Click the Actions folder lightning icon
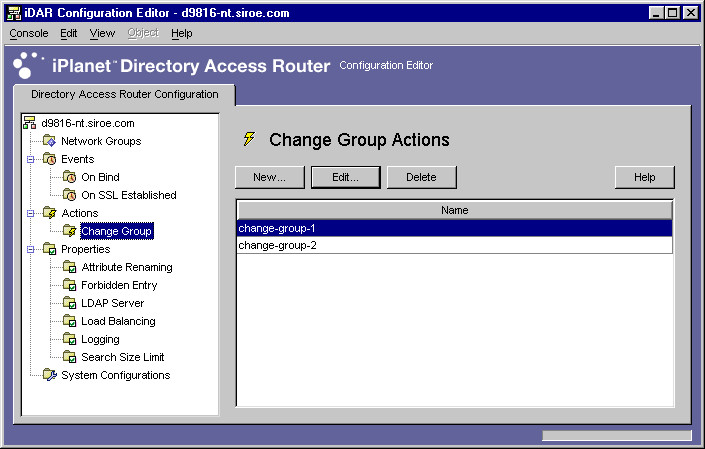 pyautogui.click(x=49, y=213)
